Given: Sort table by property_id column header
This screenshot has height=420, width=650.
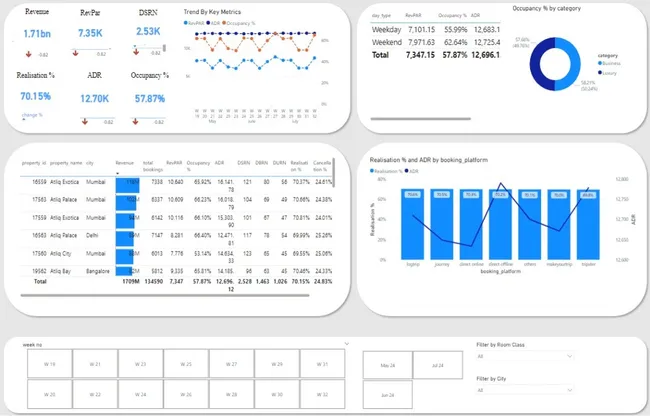Looking at the screenshot, I should pos(34,163).
